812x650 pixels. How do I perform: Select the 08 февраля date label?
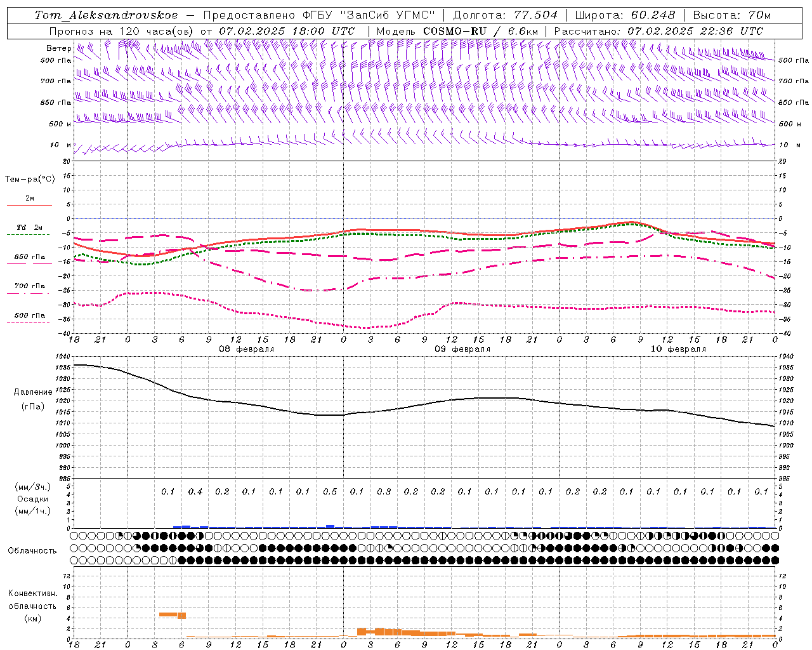point(247,349)
